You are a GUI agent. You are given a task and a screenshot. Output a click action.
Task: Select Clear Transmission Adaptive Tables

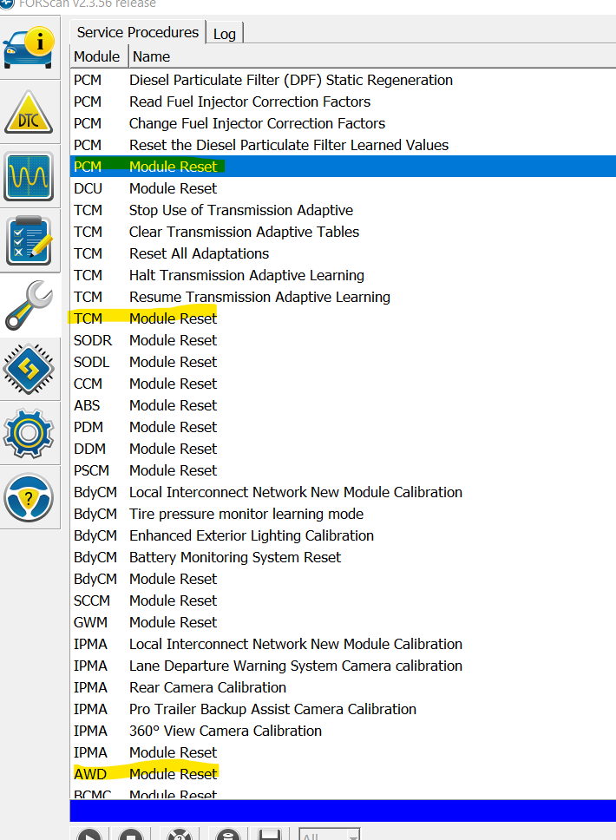coord(343,232)
